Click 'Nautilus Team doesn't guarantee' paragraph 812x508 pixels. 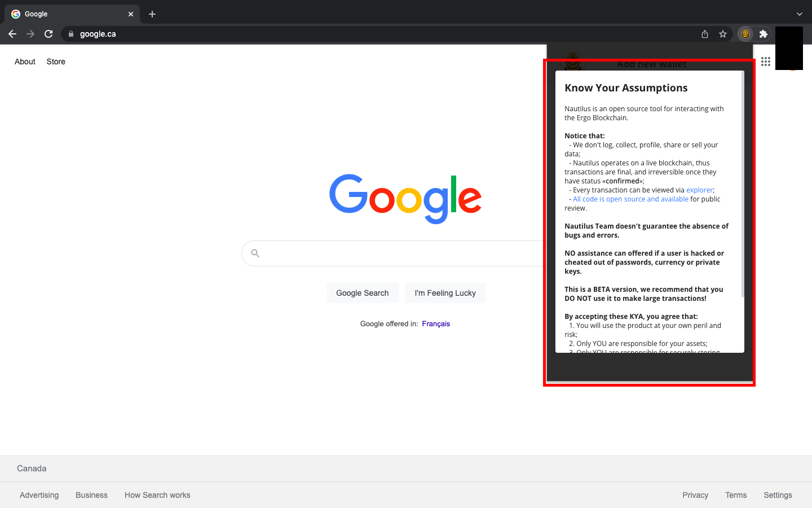click(x=647, y=231)
